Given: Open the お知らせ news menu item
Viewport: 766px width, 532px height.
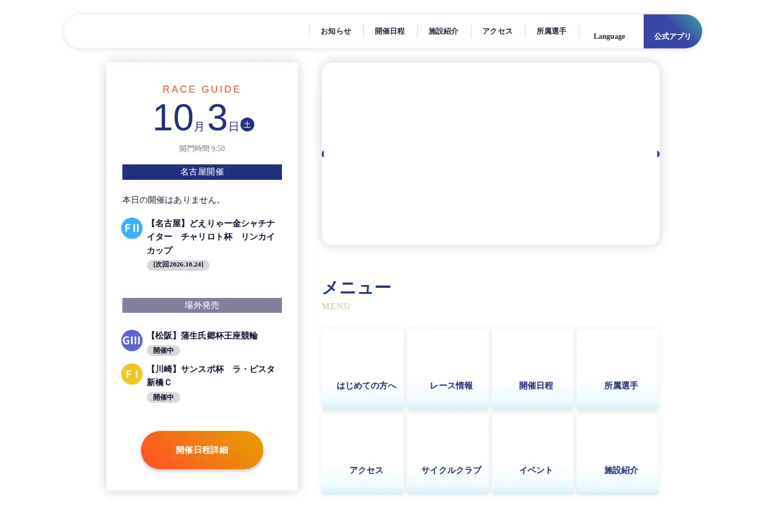Looking at the screenshot, I should (336, 31).
